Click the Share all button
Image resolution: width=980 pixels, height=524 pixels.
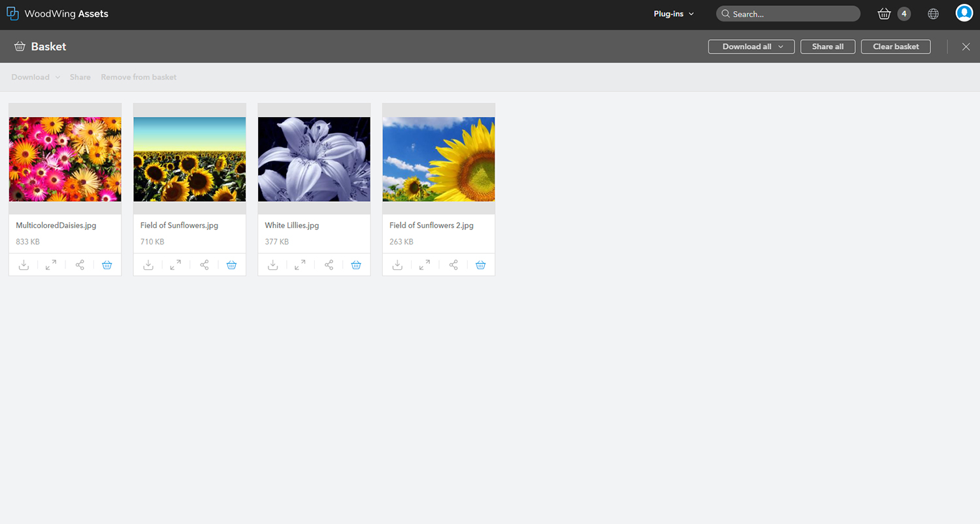[828, 46]
